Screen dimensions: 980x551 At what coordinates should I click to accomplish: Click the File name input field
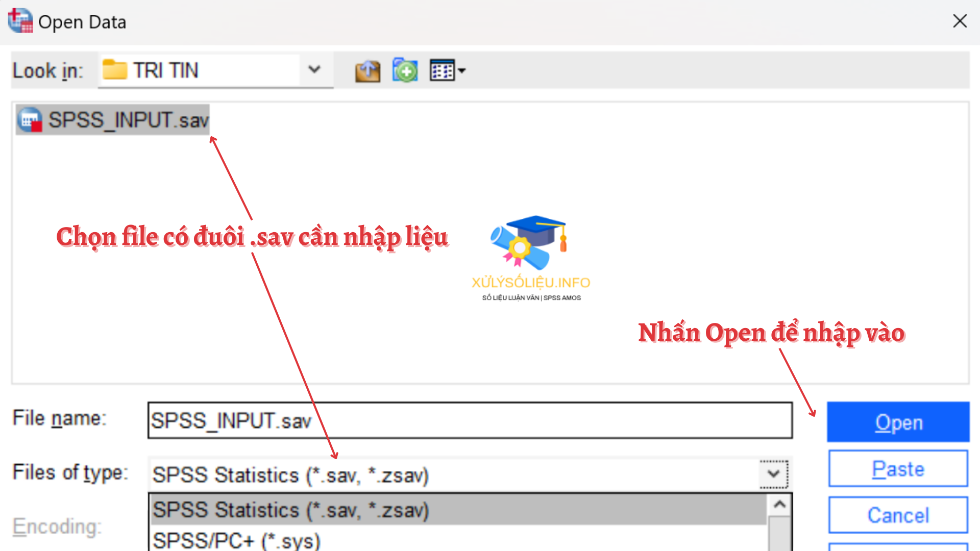point(470,420)
